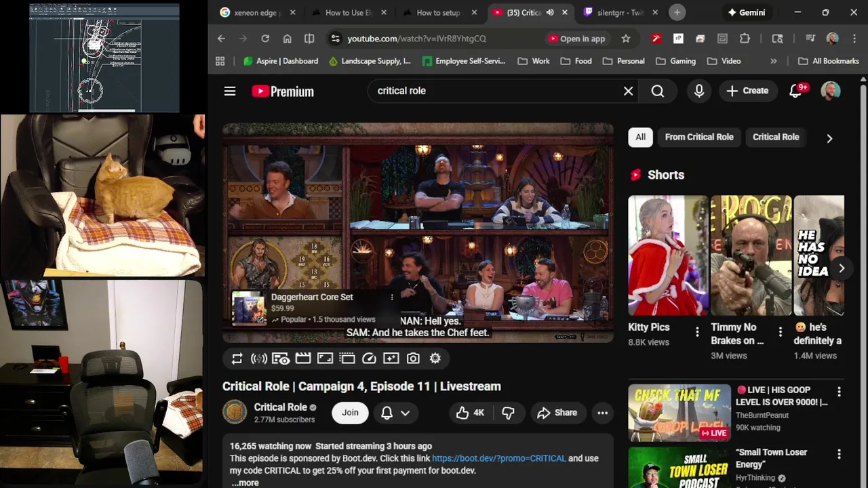The image size is (868, 488).
Task: Switch to the silentgrr Twitch tab
Action: [x=620, y=12]
